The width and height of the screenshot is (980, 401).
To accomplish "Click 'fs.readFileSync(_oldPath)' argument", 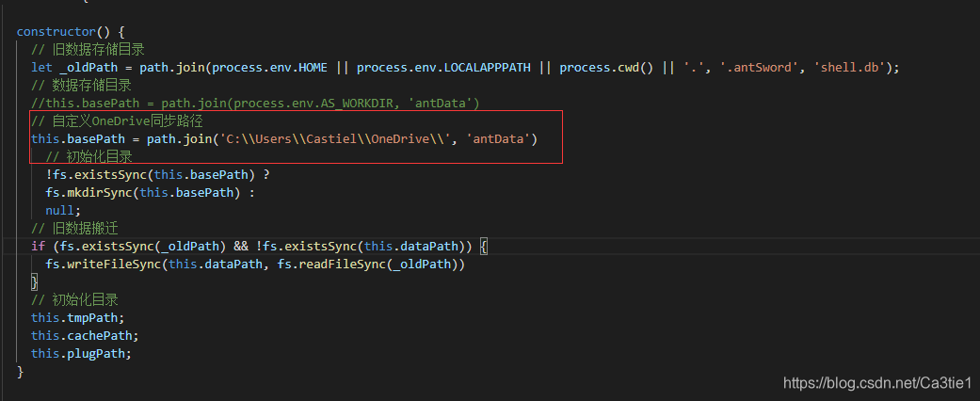I will click(367, 265).
